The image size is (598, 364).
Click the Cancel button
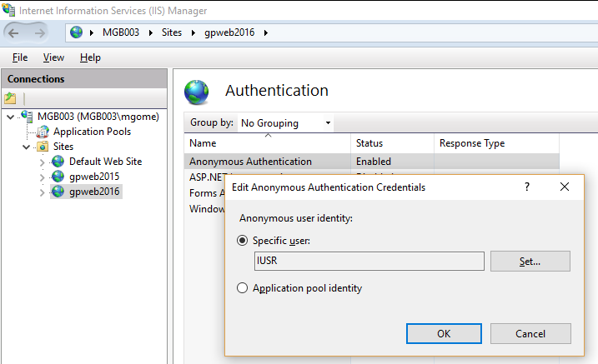point(530,333)
